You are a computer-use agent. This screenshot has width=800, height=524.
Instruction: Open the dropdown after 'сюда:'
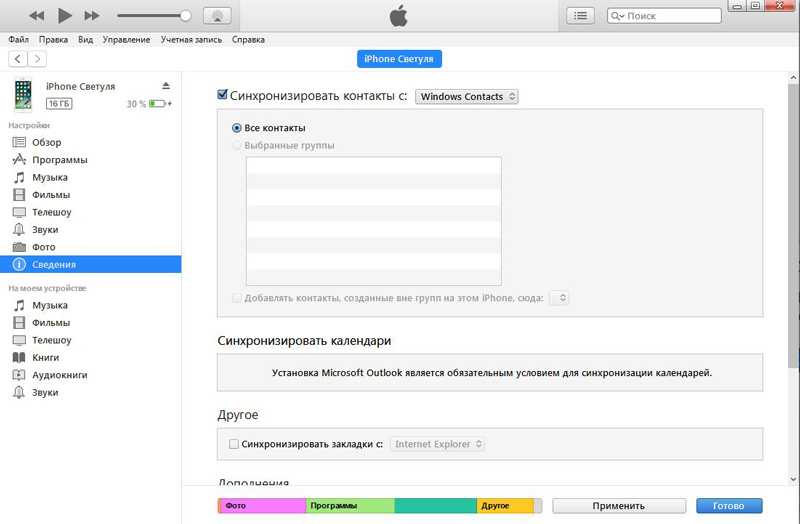coord(559,298)
